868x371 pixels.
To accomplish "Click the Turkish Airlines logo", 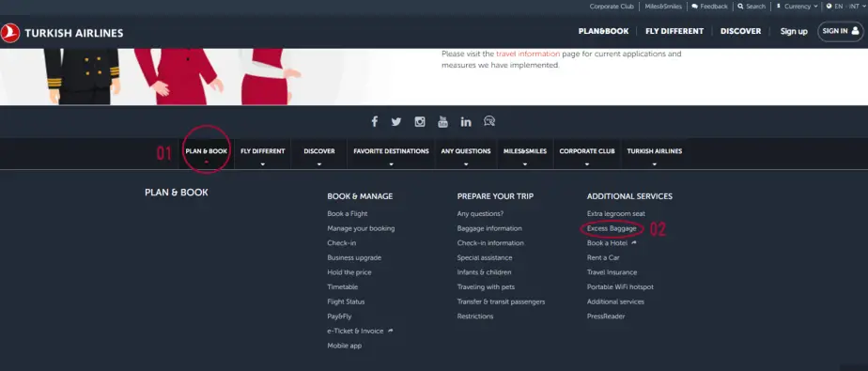I will pyautogui.click(x=62, y=33).
